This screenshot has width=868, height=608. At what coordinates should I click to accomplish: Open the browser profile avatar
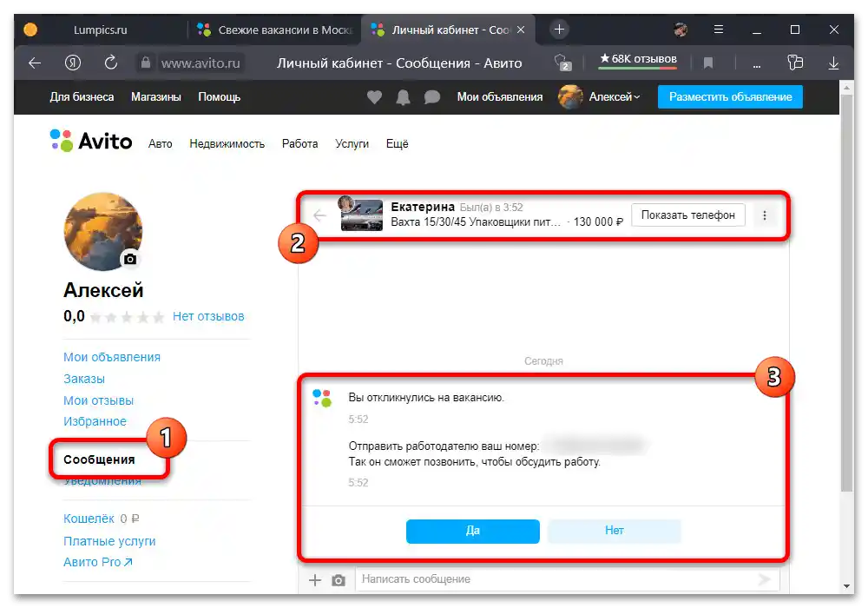[681, 30]
